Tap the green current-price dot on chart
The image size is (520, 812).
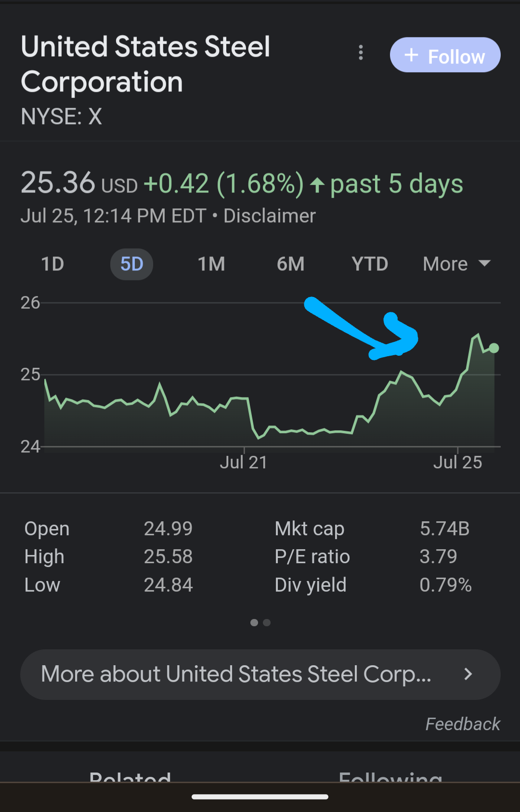494,348
